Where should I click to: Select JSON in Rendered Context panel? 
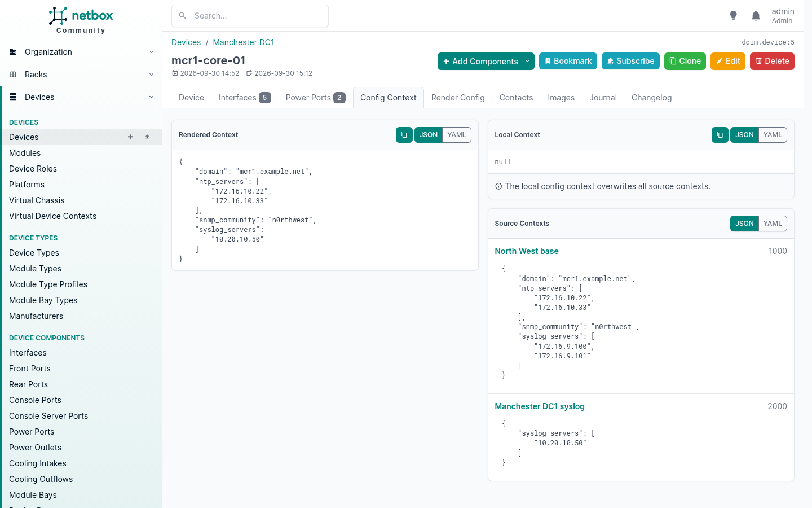tap(429, 135)
